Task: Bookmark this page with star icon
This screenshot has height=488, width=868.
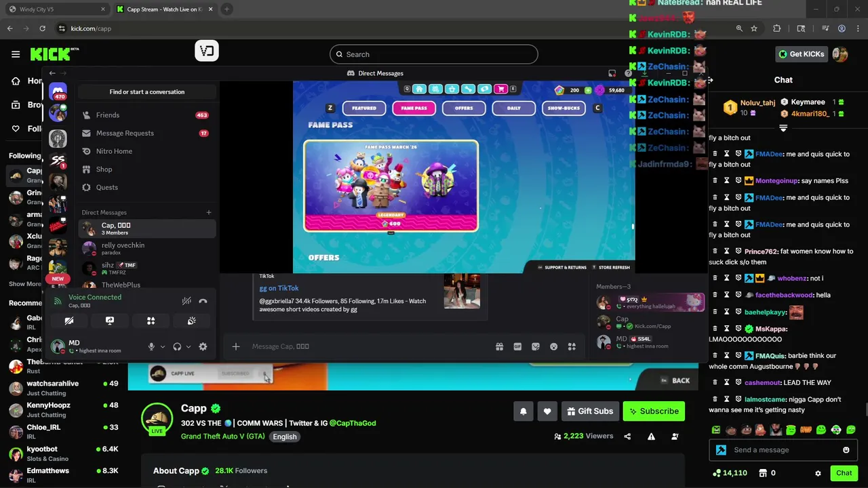Action: (x=754, y=28)
